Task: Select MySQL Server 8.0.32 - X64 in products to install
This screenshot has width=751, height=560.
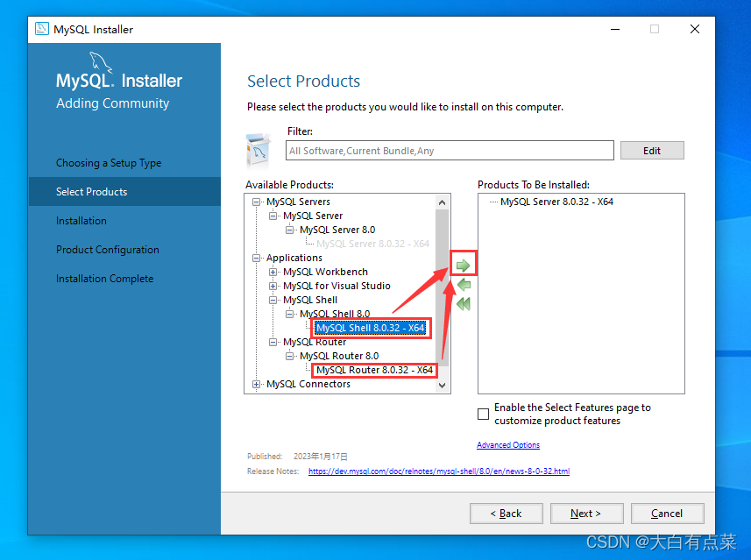Action: pyautogui.click(x=556, y=202)
